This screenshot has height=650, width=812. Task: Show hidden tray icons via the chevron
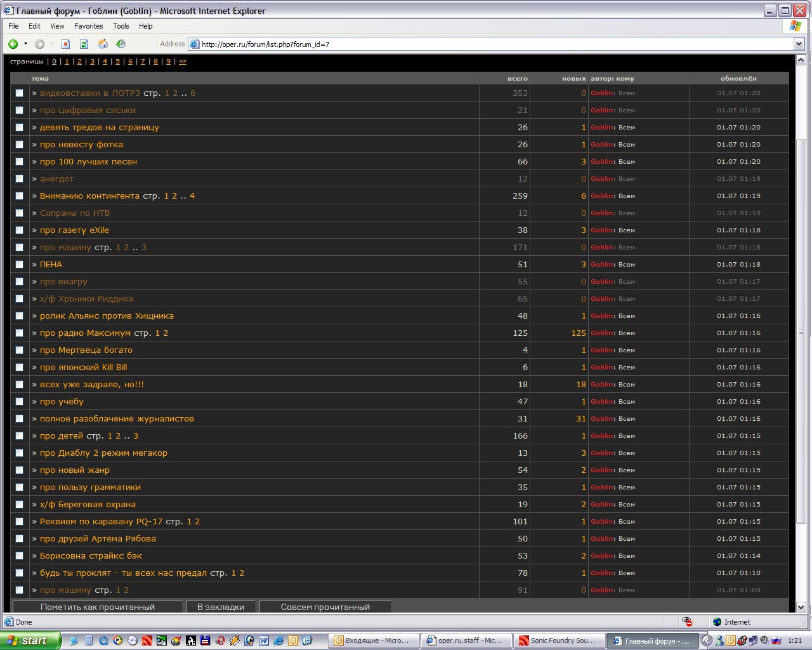click(707, 640)
